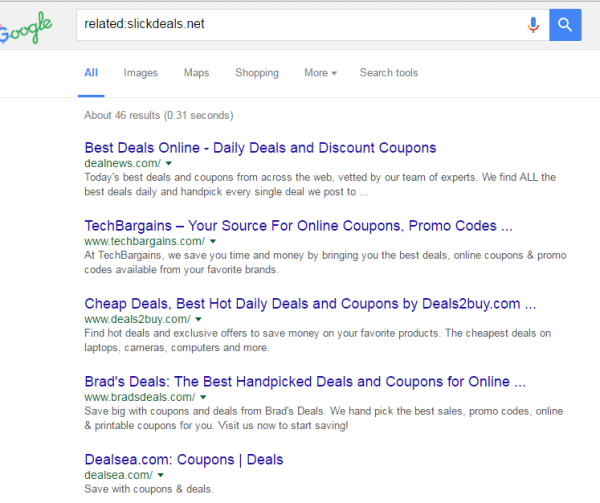
Task: Open the Cheap Deals Deals2buy result
Action: [310, 304]
